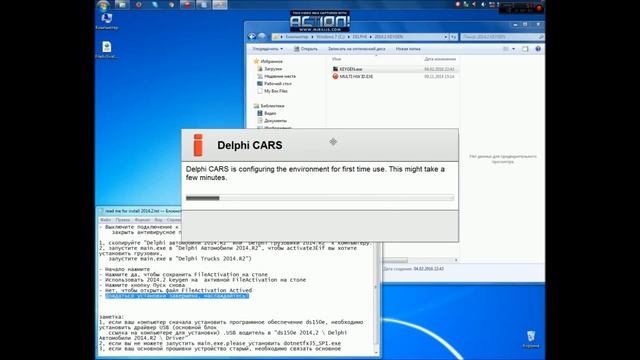
Task: Expand arrow after Windows 7 (C:) breadcrumb
Action: click(x=349, y=37)
